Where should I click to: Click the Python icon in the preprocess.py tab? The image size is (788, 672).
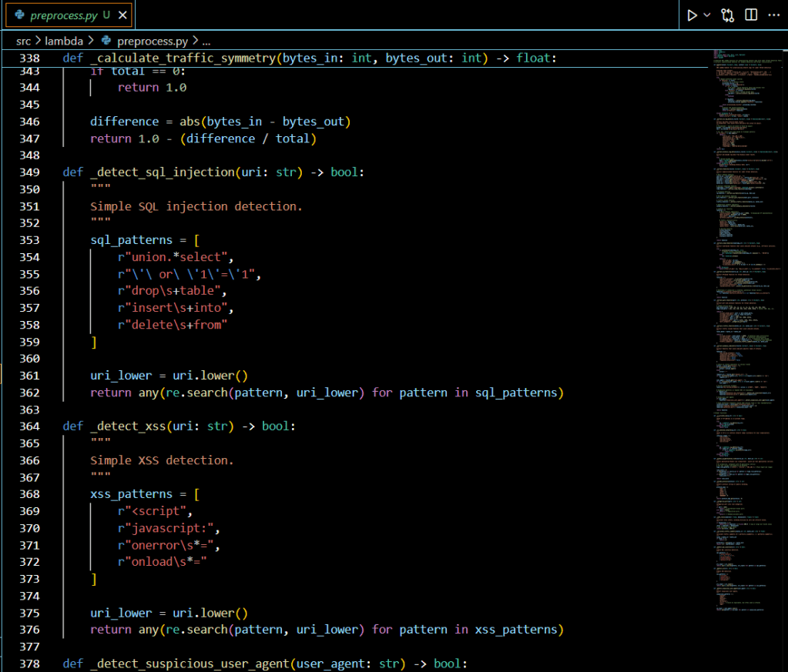point(18,15)
